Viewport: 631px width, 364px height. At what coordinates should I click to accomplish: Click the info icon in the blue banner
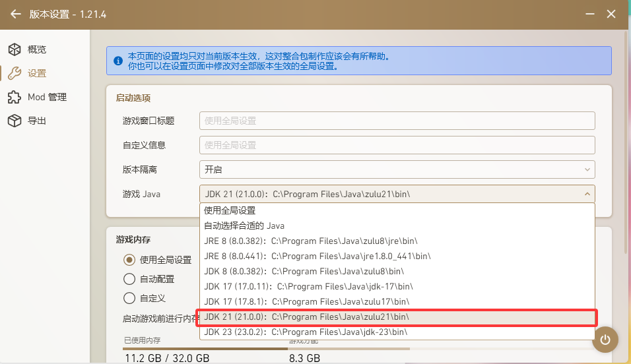coord(118,61)
